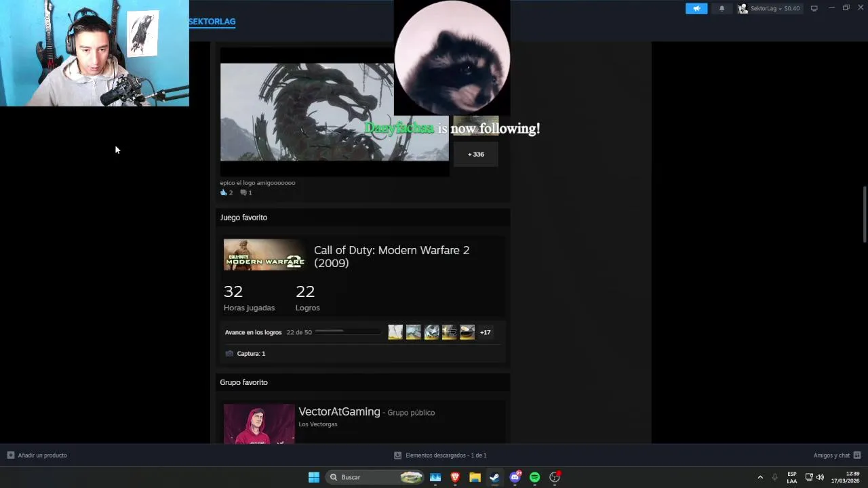Image resolution: width=868 pixels, height=488 pixels.
Task: Like the artwork with thumbs-up icon
Action: pos(224,192)
